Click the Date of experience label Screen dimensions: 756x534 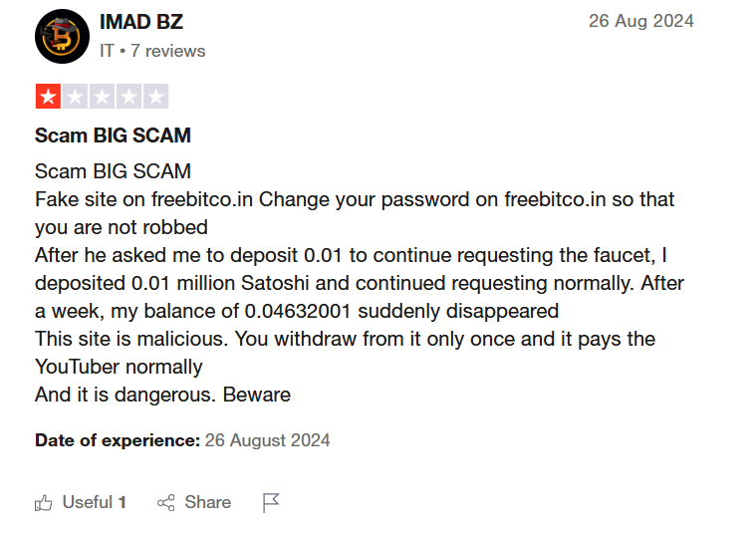coord(118,440)
